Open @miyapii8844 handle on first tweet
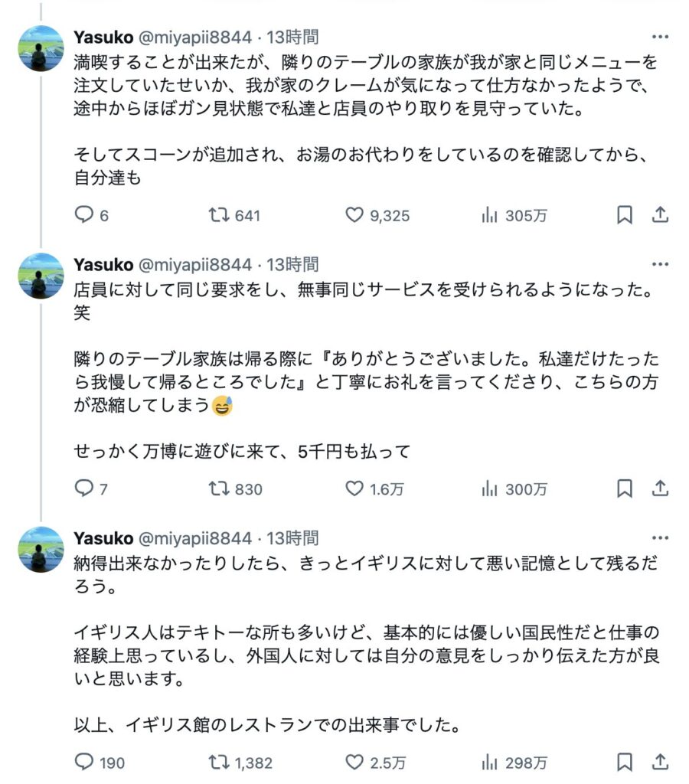The image size is (689, 784). tap(194, 37)
